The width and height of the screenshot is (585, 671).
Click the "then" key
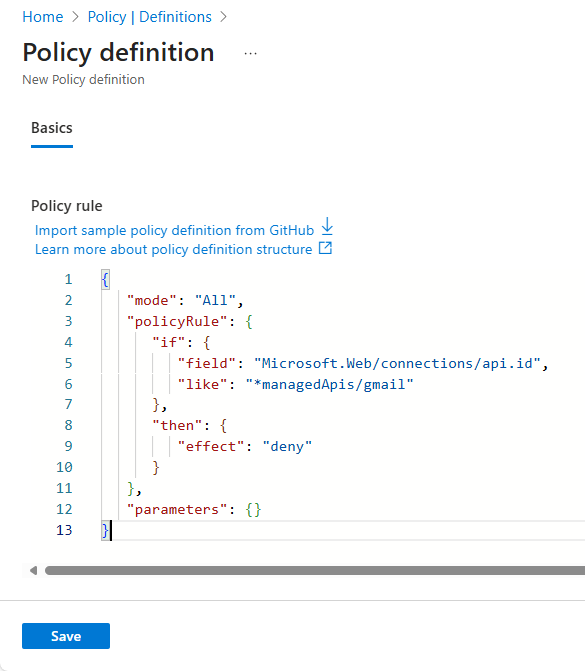177,425
